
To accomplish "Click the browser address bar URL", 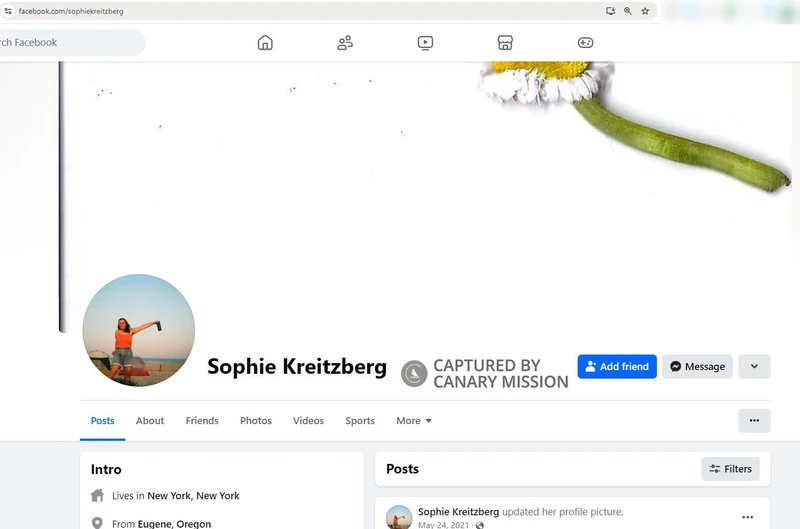I will pyautogui.click(x=71, y=11).
